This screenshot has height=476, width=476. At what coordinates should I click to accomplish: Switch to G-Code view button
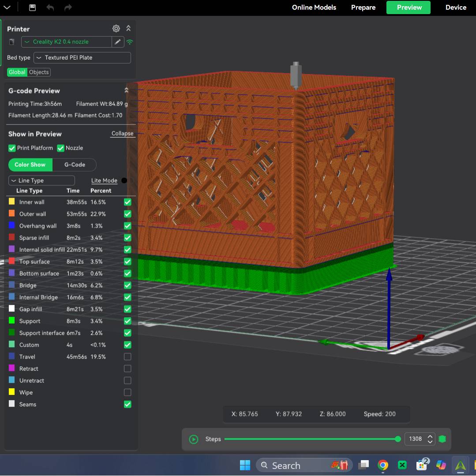(x=75, y=165)
